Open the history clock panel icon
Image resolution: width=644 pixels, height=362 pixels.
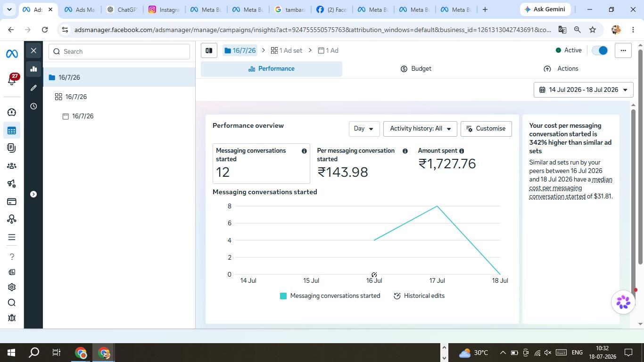pos(33,107)
